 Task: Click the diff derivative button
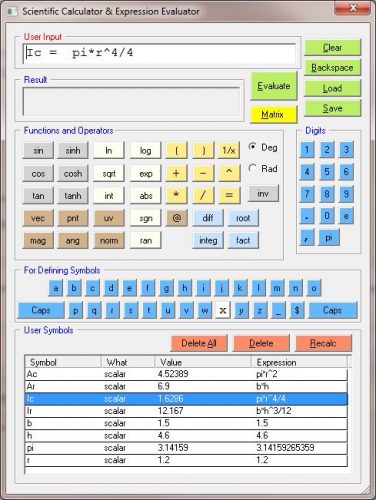(x=208, y=218)
